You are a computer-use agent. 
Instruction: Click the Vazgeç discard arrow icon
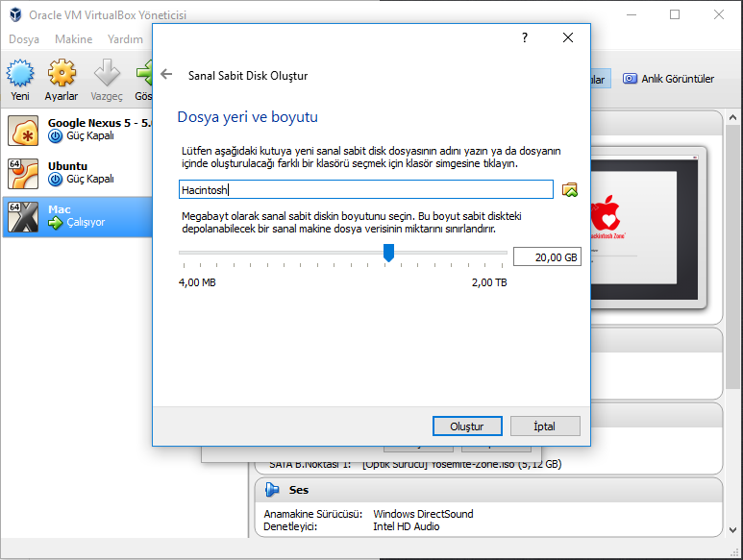coord(107,73)
